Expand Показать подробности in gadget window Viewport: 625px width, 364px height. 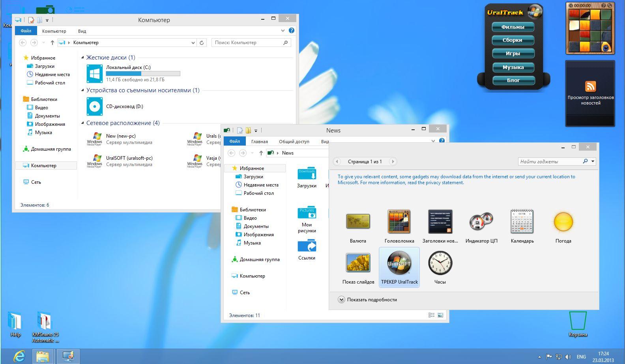342,300
